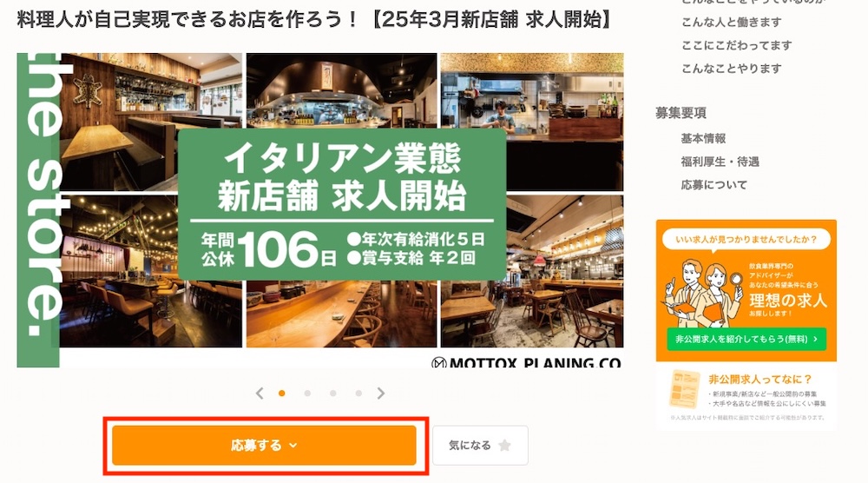Open 福利厚生・待遇 in sidebar navigation
The width and height of the screenshot is (868, 483).
pyautogui.click(x=720, y=162)
